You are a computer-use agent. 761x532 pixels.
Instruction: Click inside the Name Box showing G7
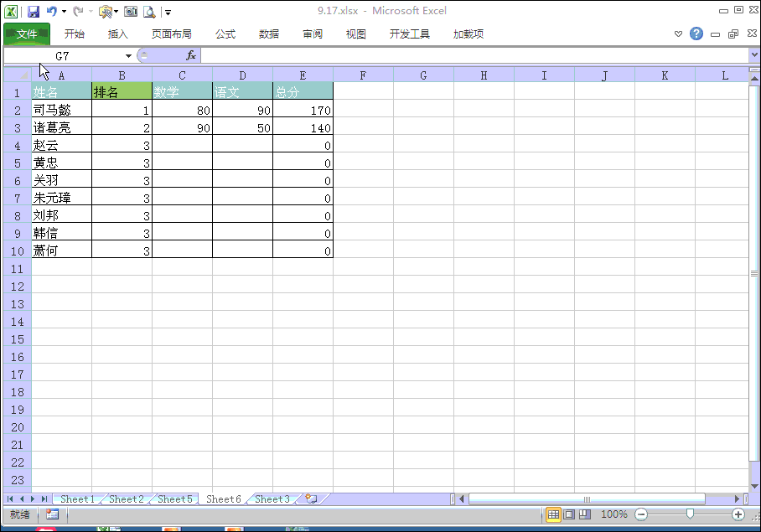(63, 56)
